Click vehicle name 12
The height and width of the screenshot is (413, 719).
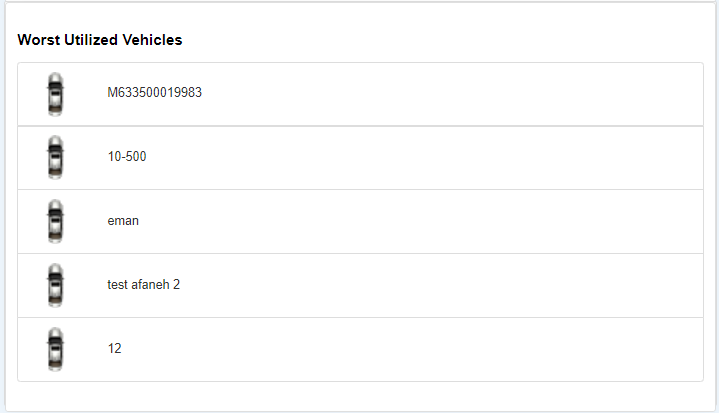pyautogui.click(x=115, y=349)
